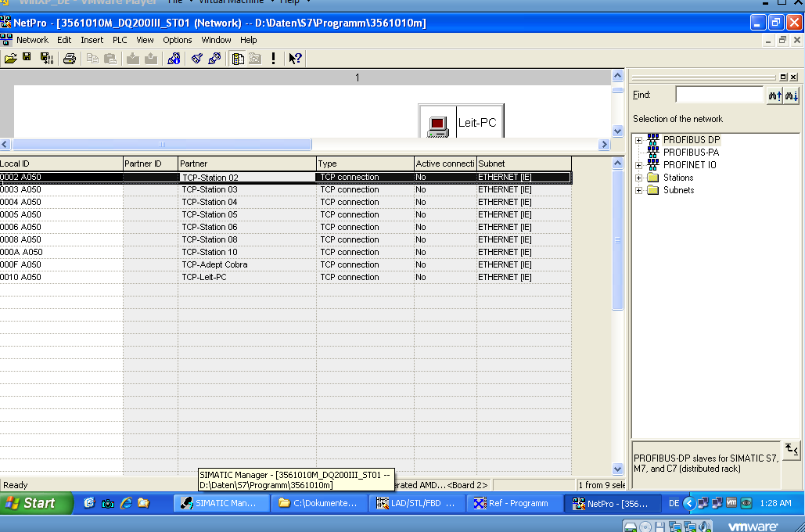The width and height of the screenshot is (805, 532).
Task: Select the Subnets folder in catalog
Action: 678,190
